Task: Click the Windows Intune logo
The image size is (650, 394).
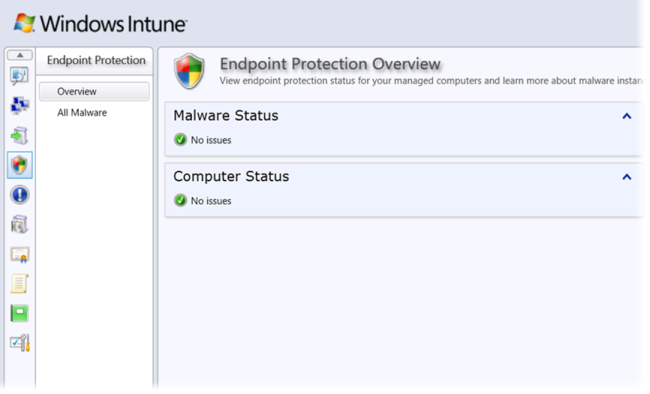Action: [100, 24]
